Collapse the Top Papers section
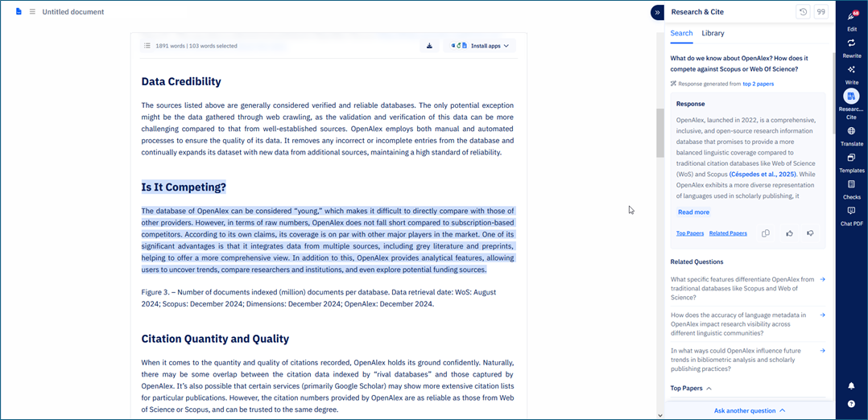 [691, 389]
